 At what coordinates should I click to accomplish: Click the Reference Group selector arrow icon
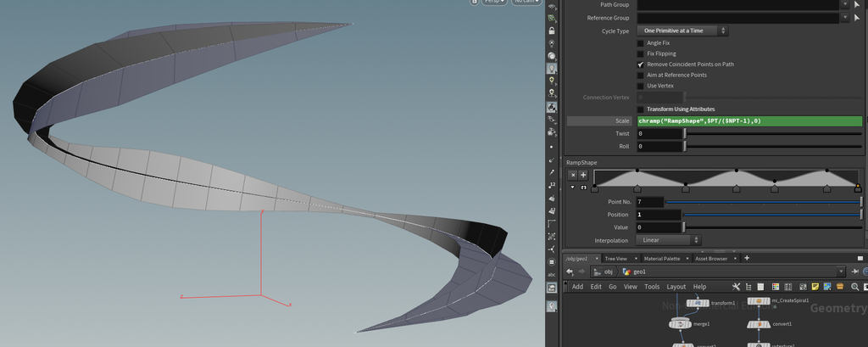(858, 18)
